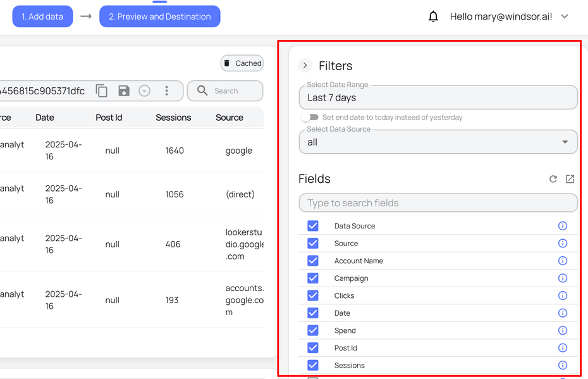Click the table Search field

click(225, 91)
